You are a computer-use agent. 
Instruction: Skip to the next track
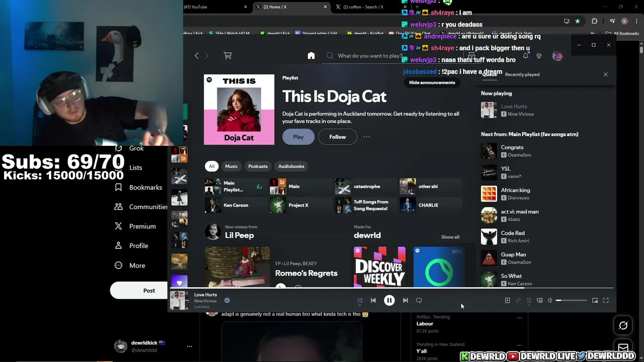(x=405, y=300)
